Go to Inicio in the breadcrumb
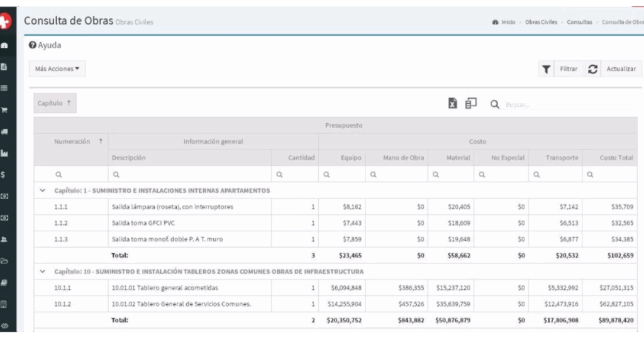 click(x=508, y=22)
